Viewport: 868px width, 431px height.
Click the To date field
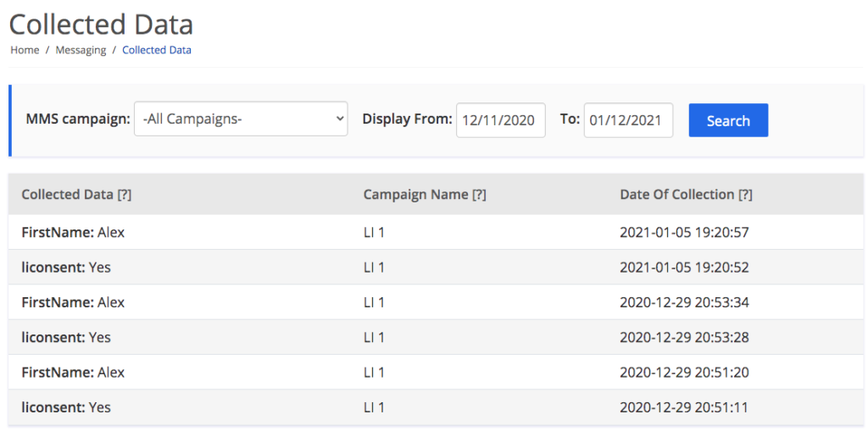(x=627, y=120)
